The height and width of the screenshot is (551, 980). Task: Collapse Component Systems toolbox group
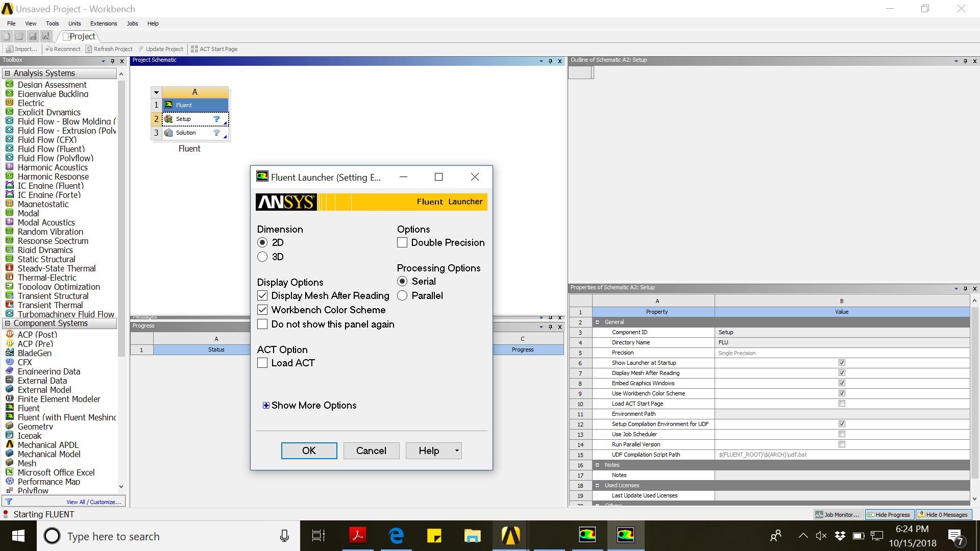click(x=7, y=323)
